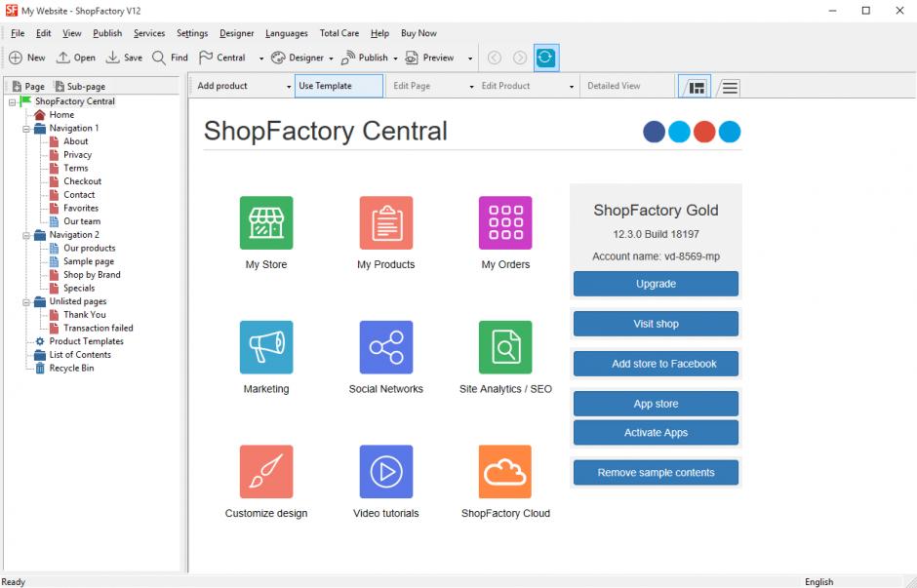The image size is (917, 588).
Task: Click the Activate Apps button
Action: tap(656, 433)
